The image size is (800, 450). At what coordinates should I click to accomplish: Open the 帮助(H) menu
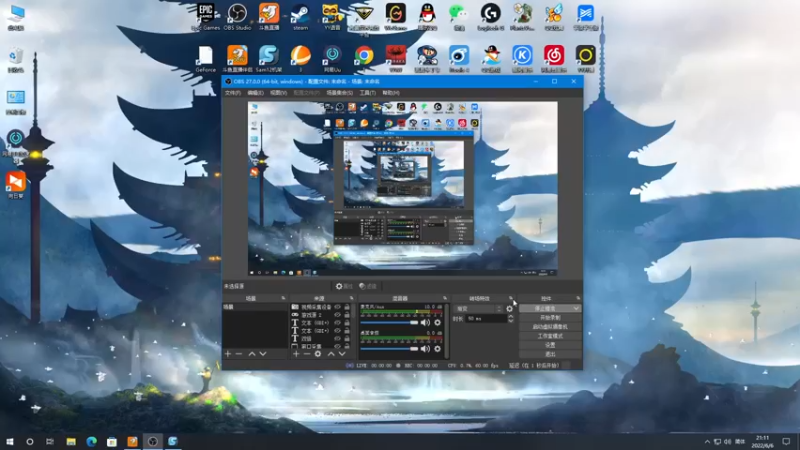391,93
